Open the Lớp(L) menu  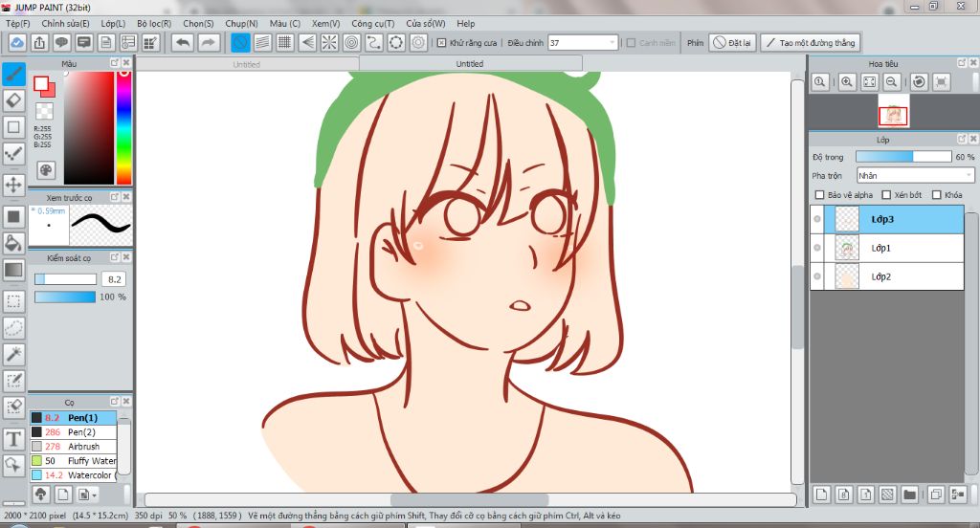tap(113, 23)
